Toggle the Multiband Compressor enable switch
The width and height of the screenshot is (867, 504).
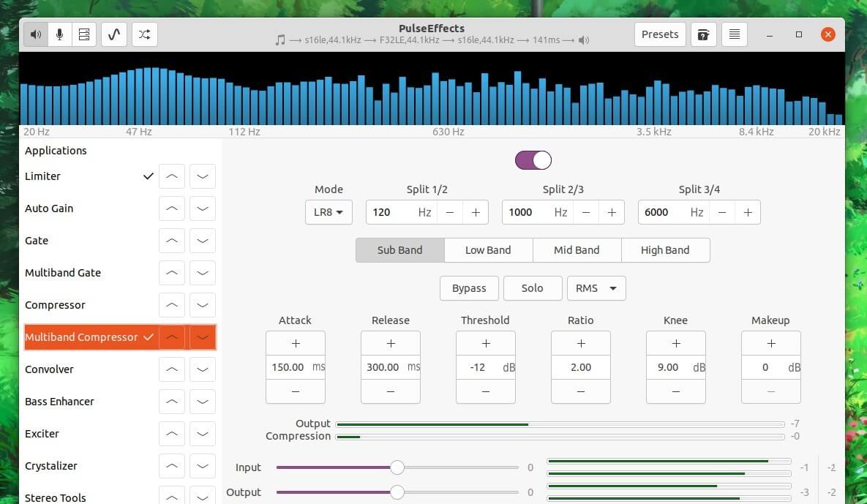pos(533,160)
